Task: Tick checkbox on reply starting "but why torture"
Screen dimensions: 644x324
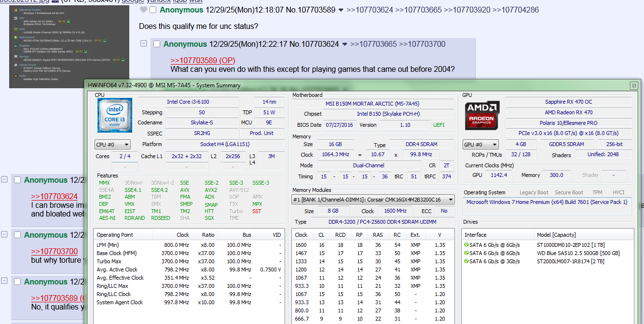Action: (17, 235)
